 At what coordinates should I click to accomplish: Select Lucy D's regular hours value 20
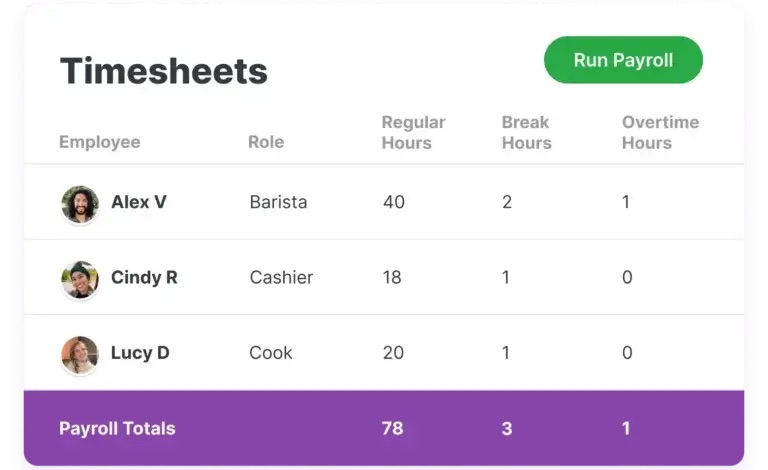(x=393, y=352)
